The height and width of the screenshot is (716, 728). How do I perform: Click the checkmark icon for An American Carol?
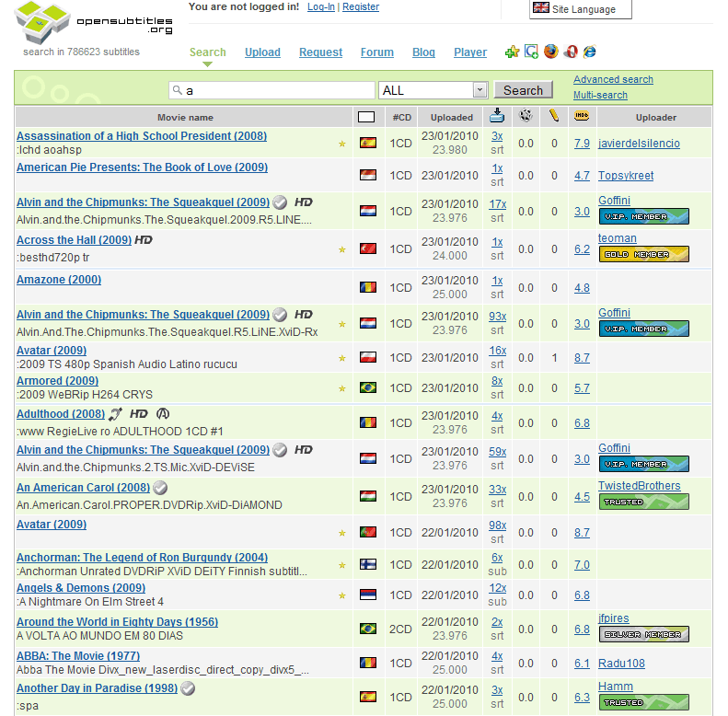(160, 488)
